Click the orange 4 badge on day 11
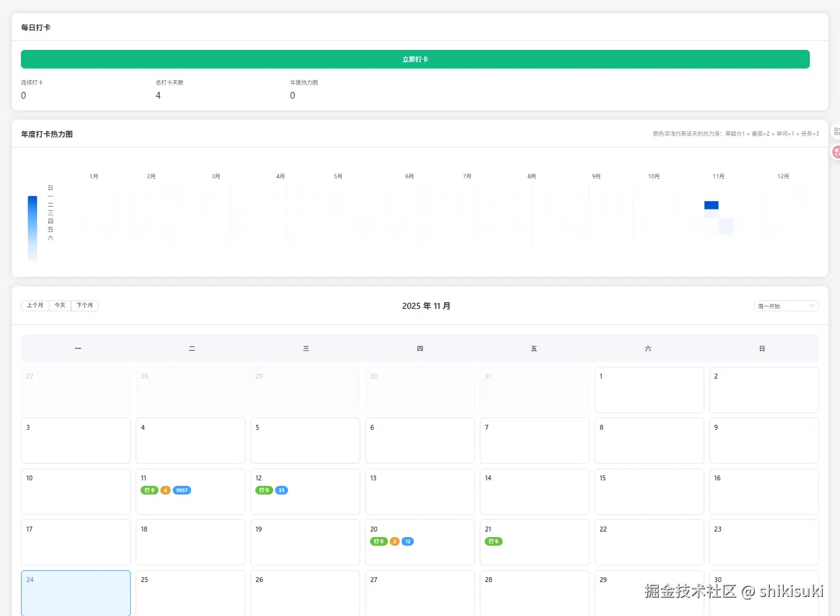 165,490
